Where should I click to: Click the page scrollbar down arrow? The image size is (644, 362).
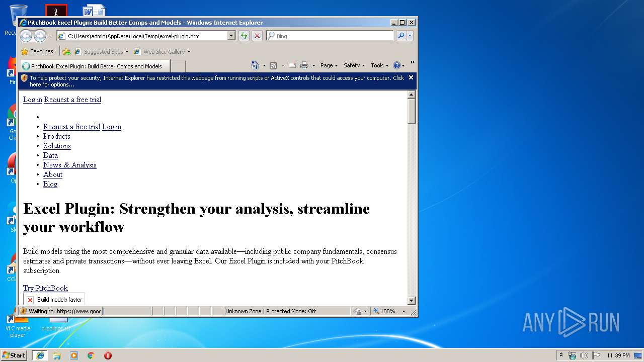point(411,301)
